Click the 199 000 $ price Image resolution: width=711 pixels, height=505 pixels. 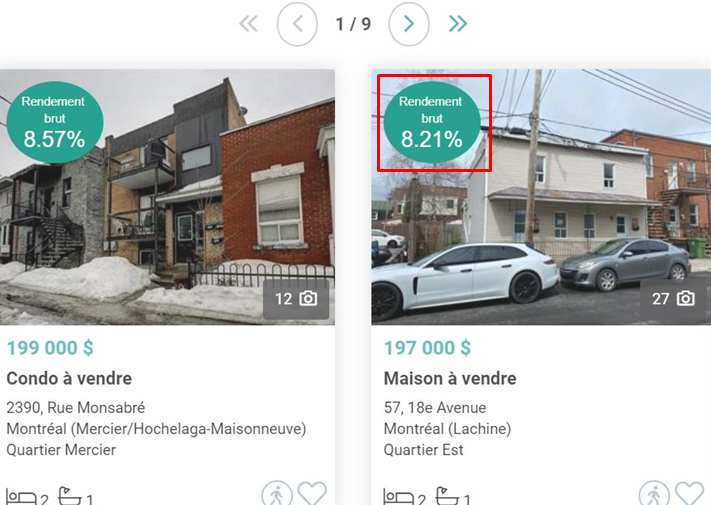tap(50, 348)
